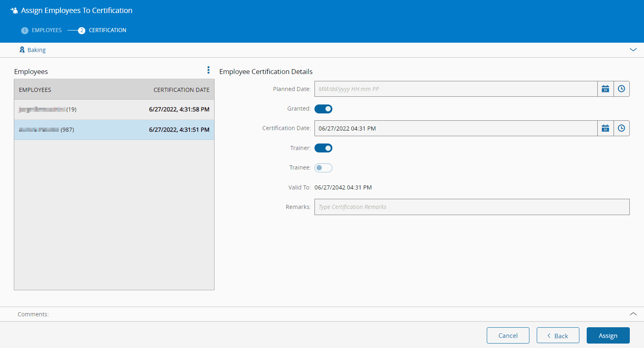Go Back to previous step

click(x=557, y=335)
